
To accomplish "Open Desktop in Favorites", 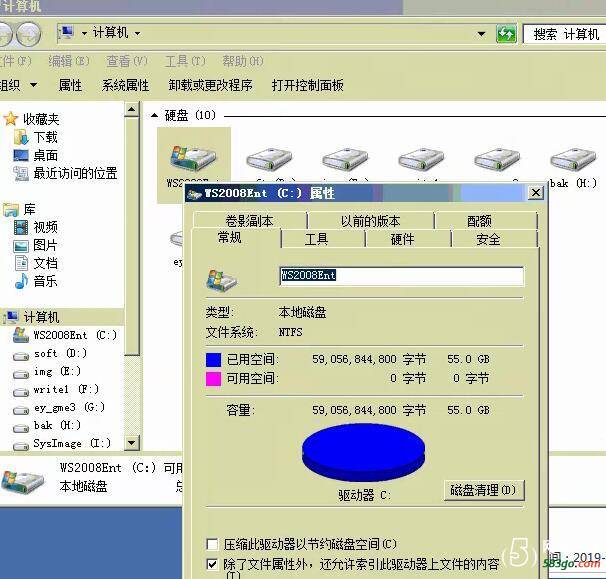I will (36, 155).
